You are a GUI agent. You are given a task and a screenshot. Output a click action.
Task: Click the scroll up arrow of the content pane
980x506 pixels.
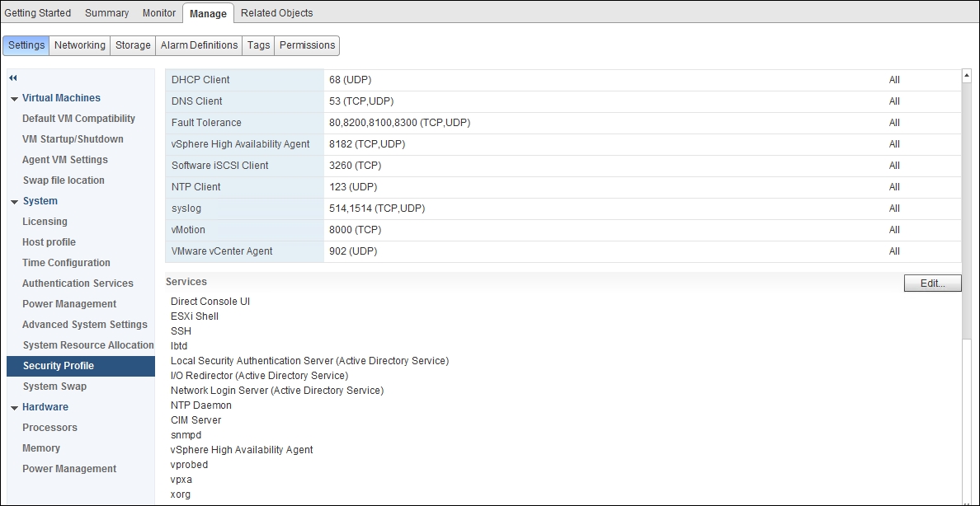[x=967, y=75]
